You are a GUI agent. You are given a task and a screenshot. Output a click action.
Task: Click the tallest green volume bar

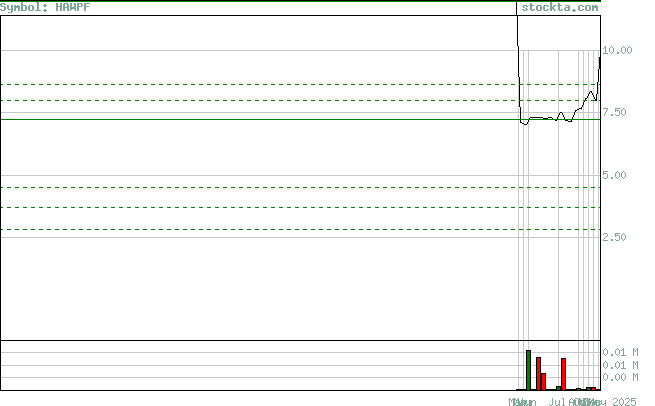click(x=528, y=370)
